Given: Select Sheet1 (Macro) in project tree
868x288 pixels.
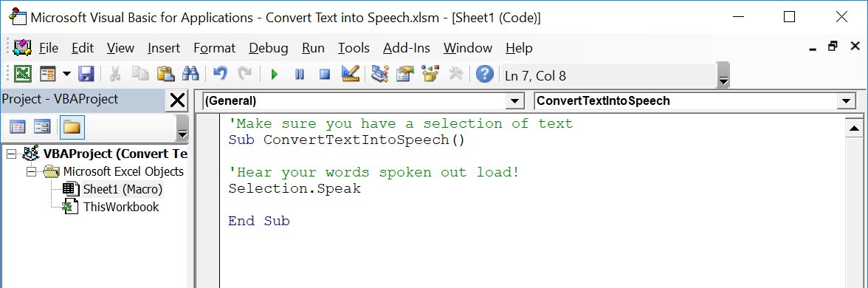Looking at the screenshot, I should click(123, 189).
